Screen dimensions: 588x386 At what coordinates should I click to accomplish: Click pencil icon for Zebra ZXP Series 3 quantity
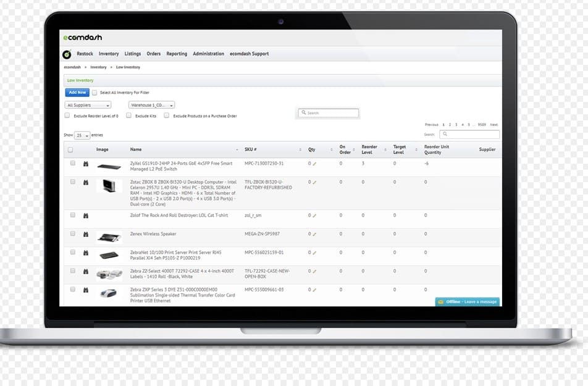coord(314,290)
